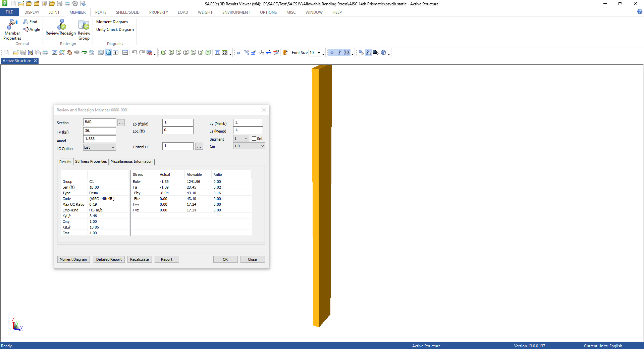Open the LC Option dropdown
644x349 pixels.
point(99,147)
